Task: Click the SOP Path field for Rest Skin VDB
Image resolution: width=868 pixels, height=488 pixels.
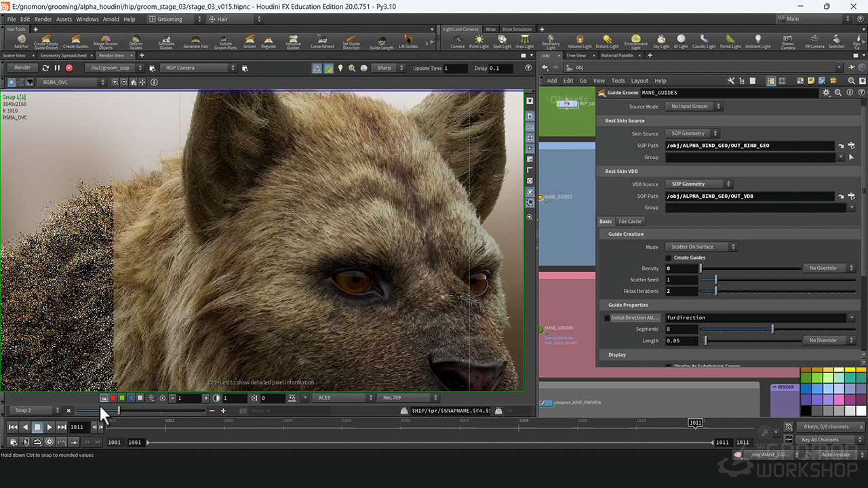Action: (749, 197)
